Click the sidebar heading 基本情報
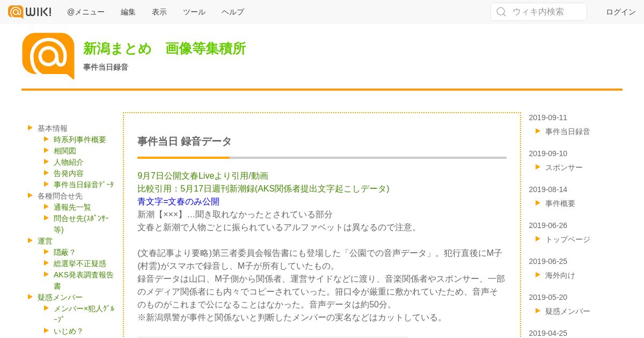644x338 pixels. click(53, 128)
